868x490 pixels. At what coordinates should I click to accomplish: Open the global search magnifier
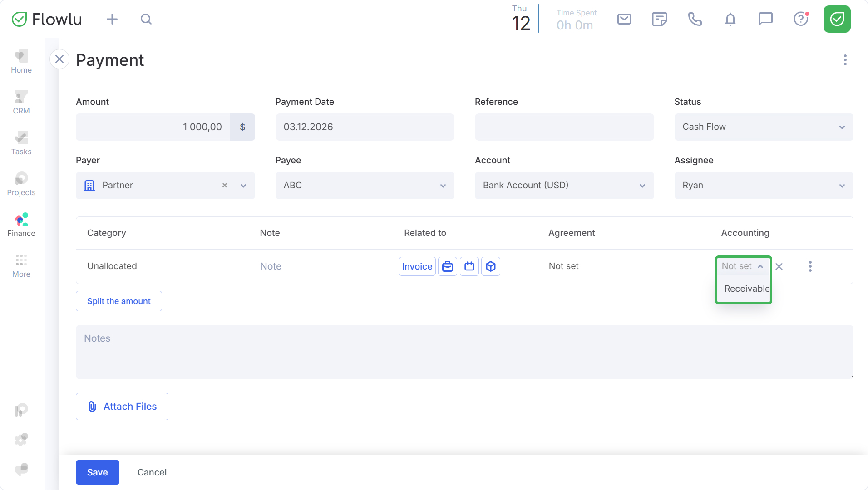pyautogui.click(x=146, y=19)
